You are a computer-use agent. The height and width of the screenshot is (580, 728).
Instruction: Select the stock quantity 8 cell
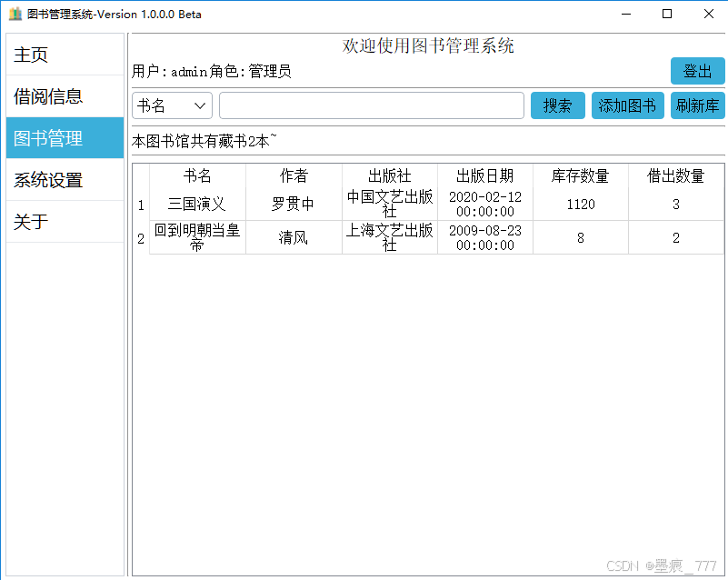pos(581,237)
